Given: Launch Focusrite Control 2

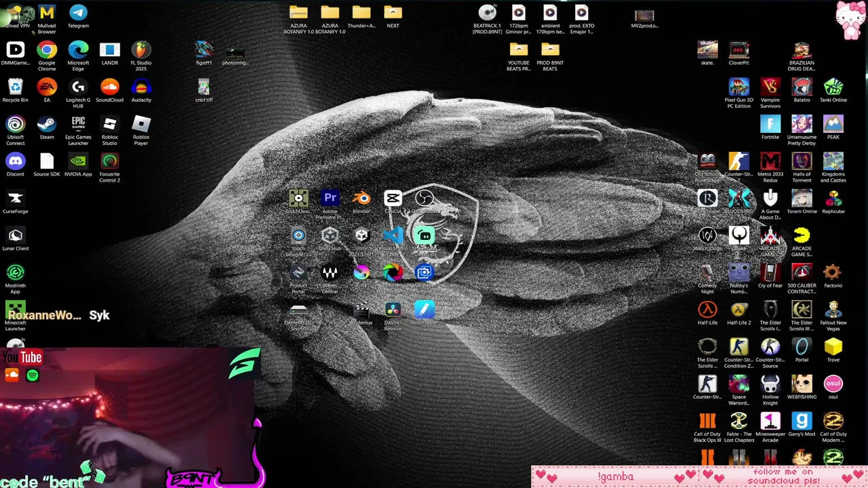Looking at the screenshot, I should [109, 161].
